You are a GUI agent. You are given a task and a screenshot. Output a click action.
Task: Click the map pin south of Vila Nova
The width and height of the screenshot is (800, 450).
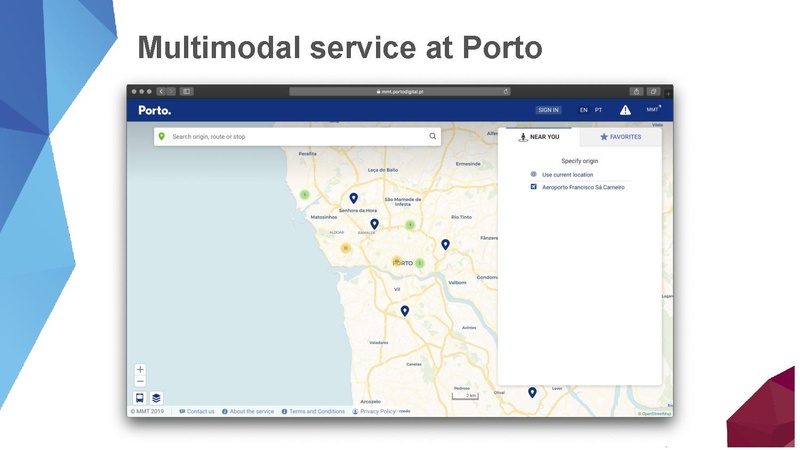coord(405,311)
